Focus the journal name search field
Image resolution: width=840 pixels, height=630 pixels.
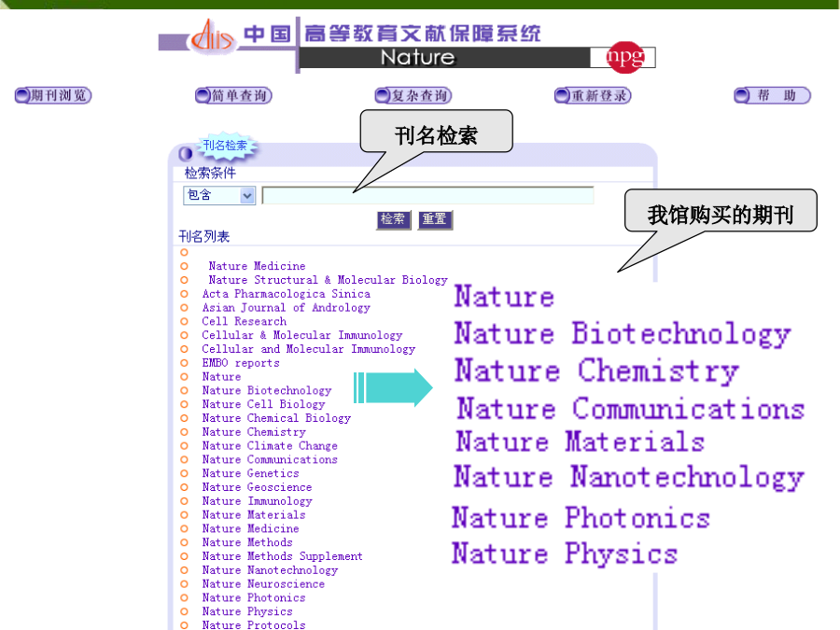pos(427,195)
